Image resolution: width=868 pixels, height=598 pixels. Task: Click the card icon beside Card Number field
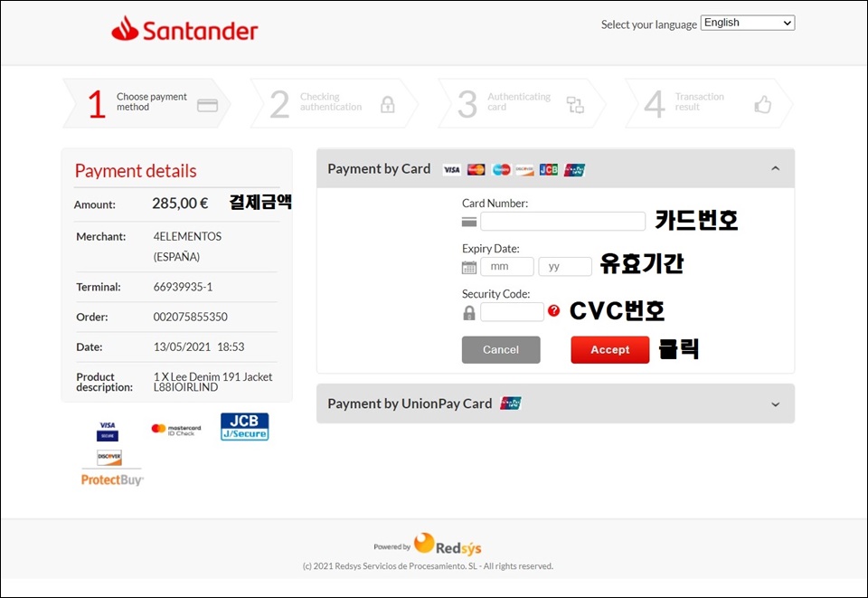pyautogui.click(x=469, y=222)
